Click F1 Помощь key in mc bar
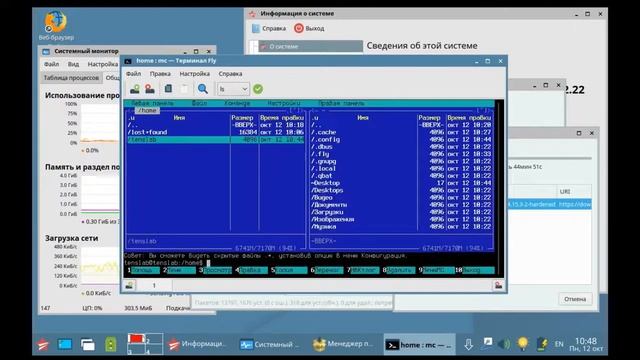Screen dimensions: 640x360 tap(143, 270)
